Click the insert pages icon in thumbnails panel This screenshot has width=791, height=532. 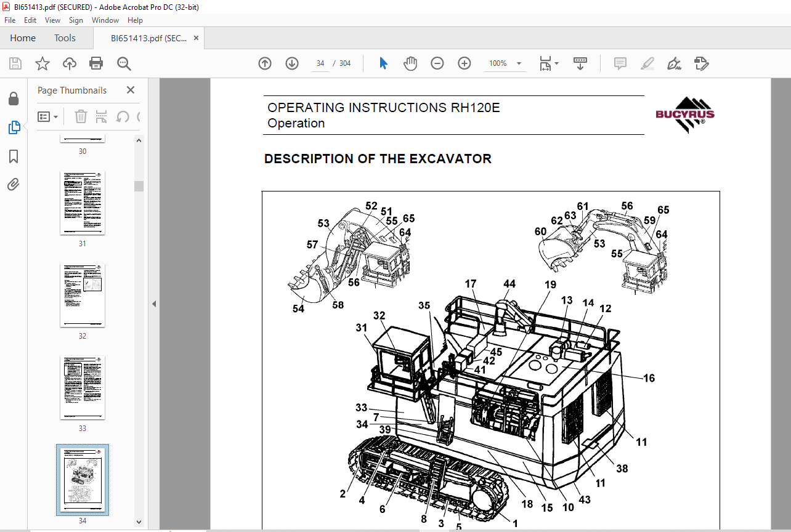pyautogui.click(x=102, y=116)
